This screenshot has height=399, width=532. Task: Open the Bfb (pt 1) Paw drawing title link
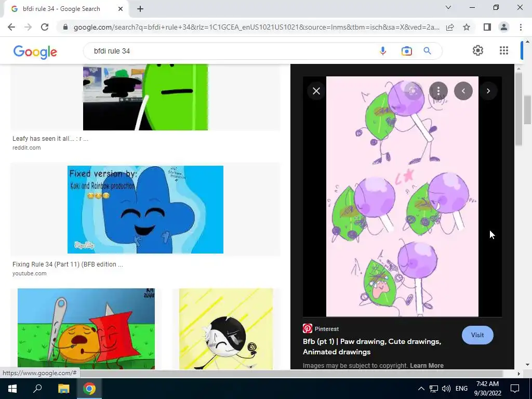click(x=372, y=347)
